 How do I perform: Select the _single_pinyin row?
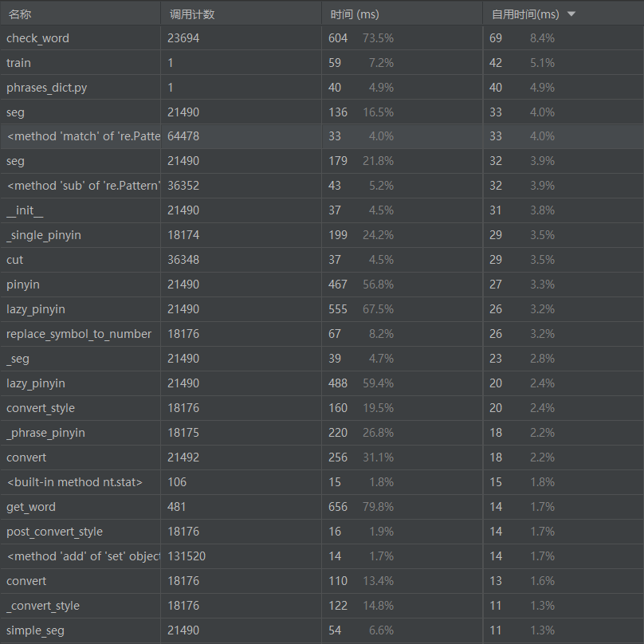pyautogui.click(x=44, y=235)
